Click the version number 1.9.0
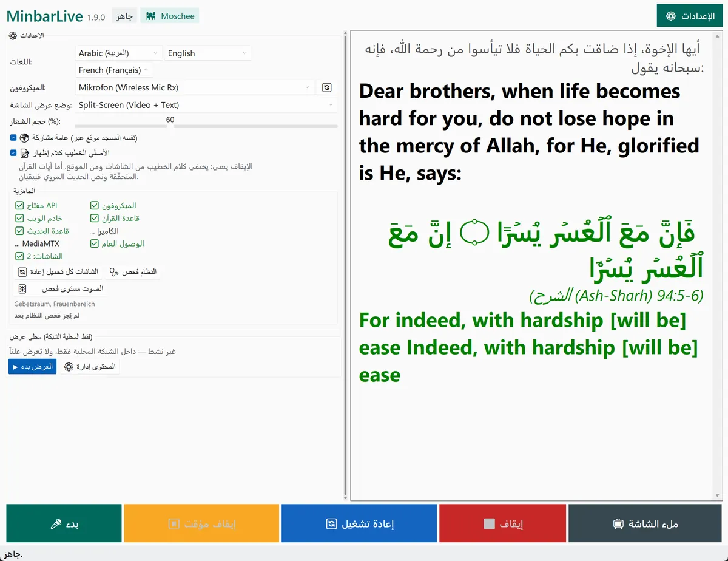 click(x=96, y=17)
